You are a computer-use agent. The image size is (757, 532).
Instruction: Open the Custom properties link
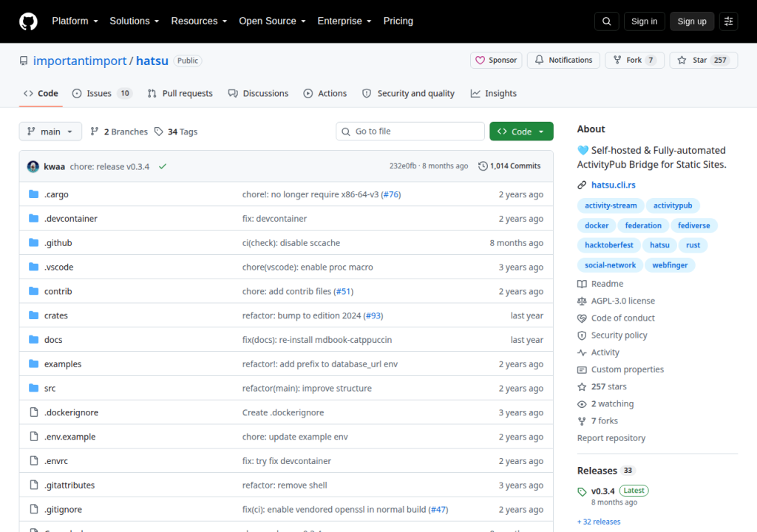pos(627,369)
